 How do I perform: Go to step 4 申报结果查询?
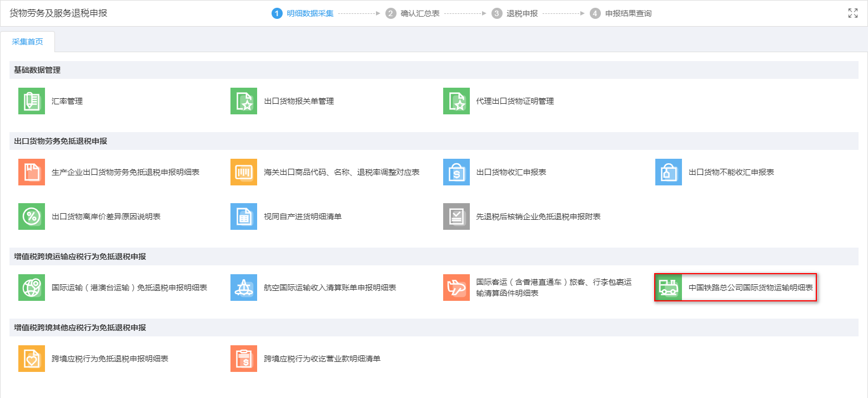tap(621, 13)
